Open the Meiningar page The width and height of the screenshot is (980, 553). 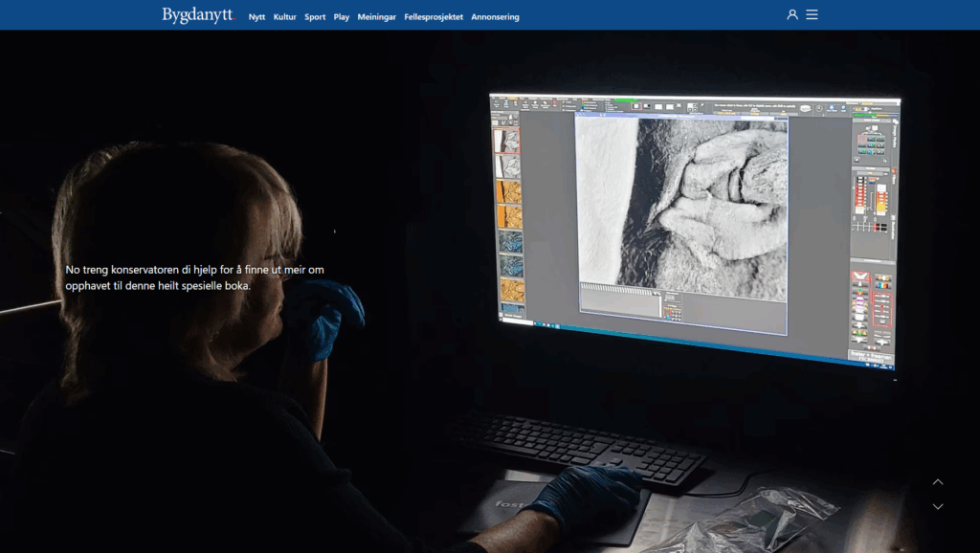[x=376, y=16]
